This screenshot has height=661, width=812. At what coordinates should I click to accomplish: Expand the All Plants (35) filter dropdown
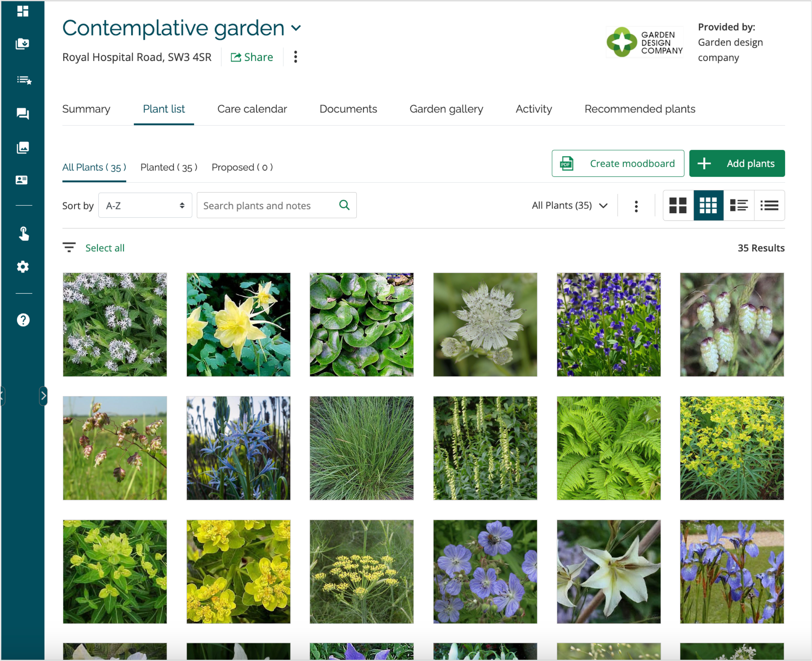pyautogui.click(x=570, y=206)
